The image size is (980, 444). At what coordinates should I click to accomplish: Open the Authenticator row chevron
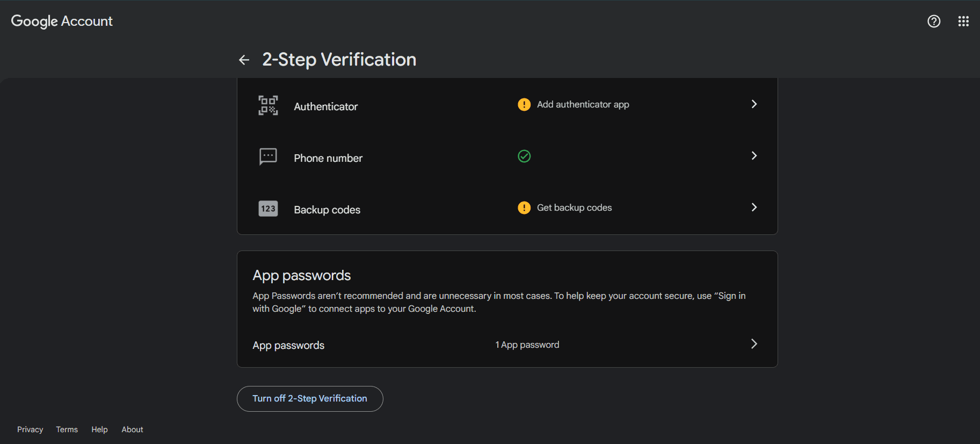click(x=754, y=104)
